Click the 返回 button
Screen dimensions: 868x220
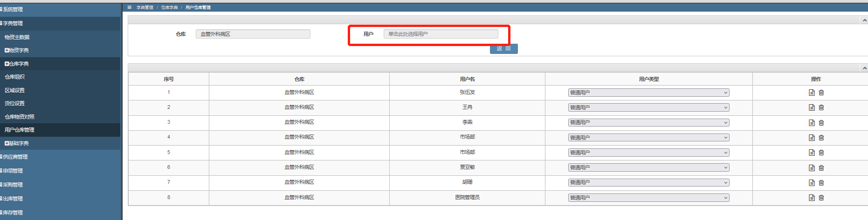(x=504, y=49)
